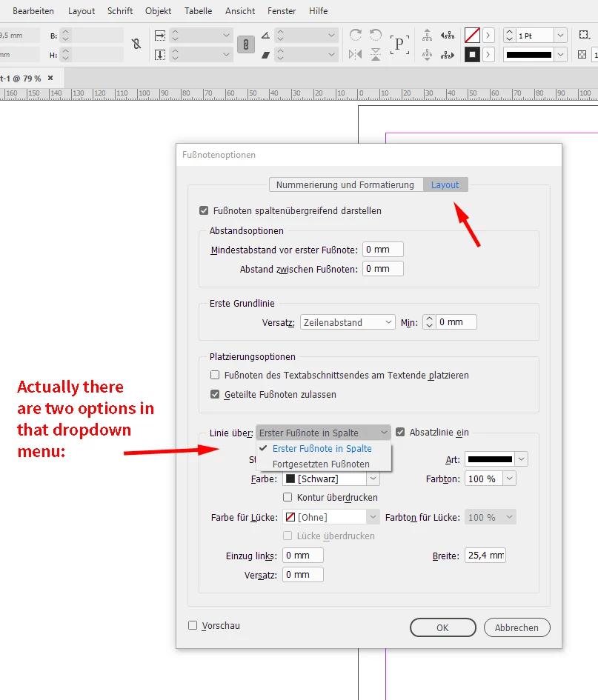Click the Breite 25,4 mm input field

485,556
